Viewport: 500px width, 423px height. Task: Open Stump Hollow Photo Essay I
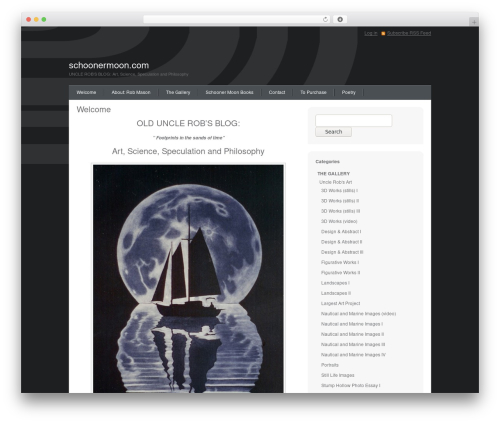tap(350, 386)
